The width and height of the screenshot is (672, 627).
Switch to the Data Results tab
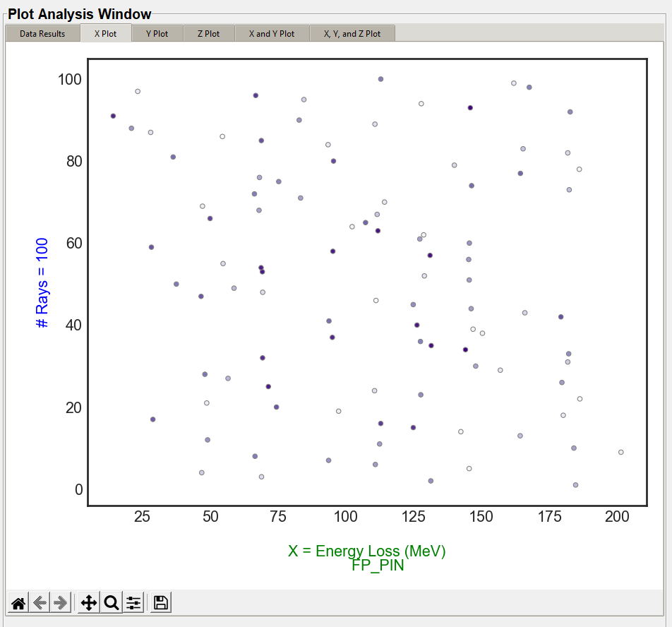42,34
